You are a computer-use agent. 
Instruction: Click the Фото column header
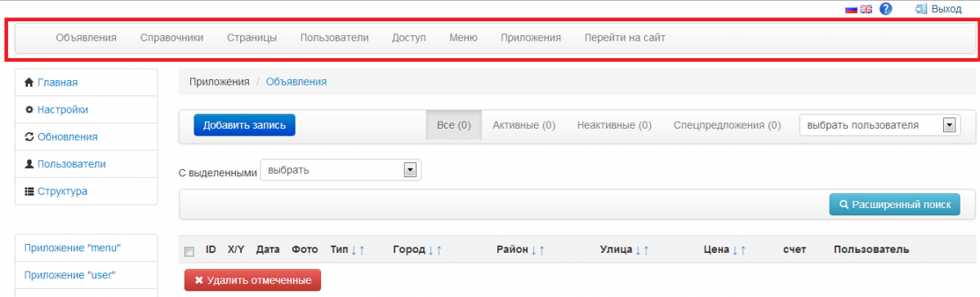305,250
